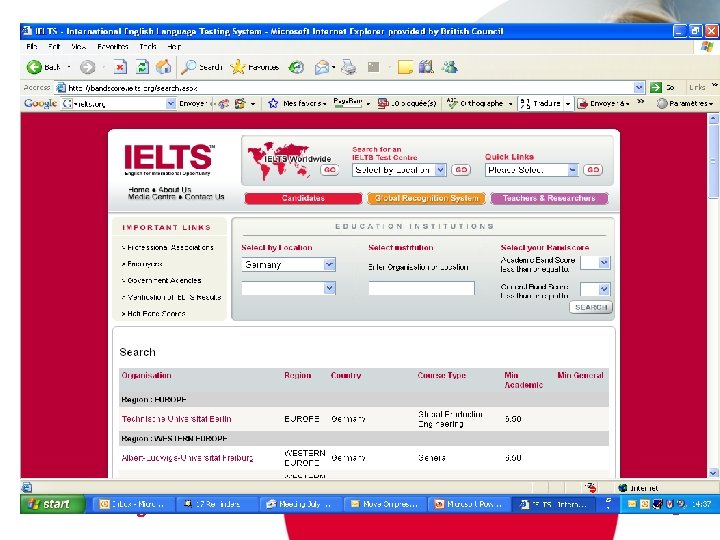720x540 pixels.
Task: Click the Enter Organisation or Location field
Action: pyautogui.click(x=421, y=288)
